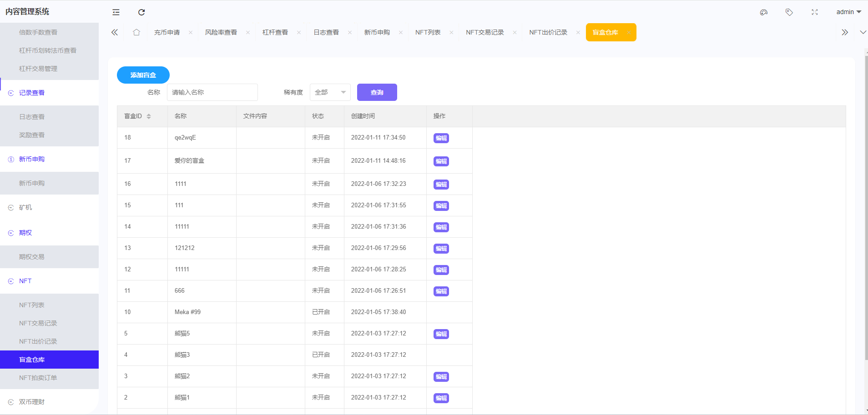Click the 查询 search button

[377, 92]
